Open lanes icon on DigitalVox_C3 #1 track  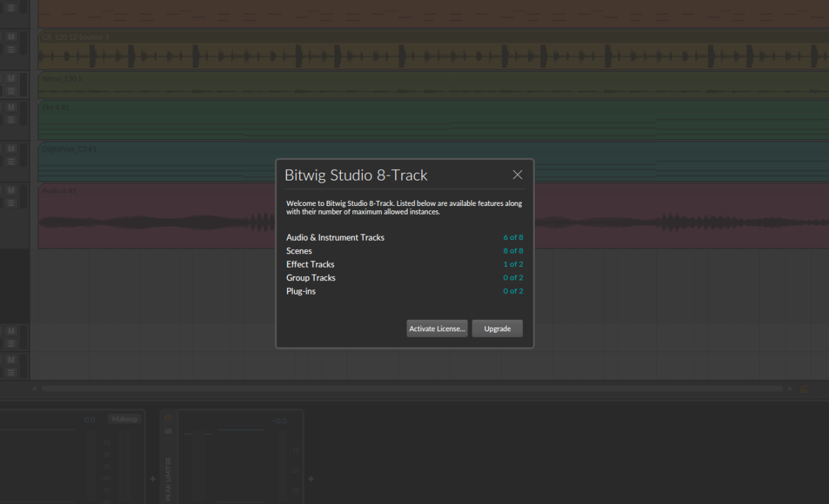click(x=11, y=161)
